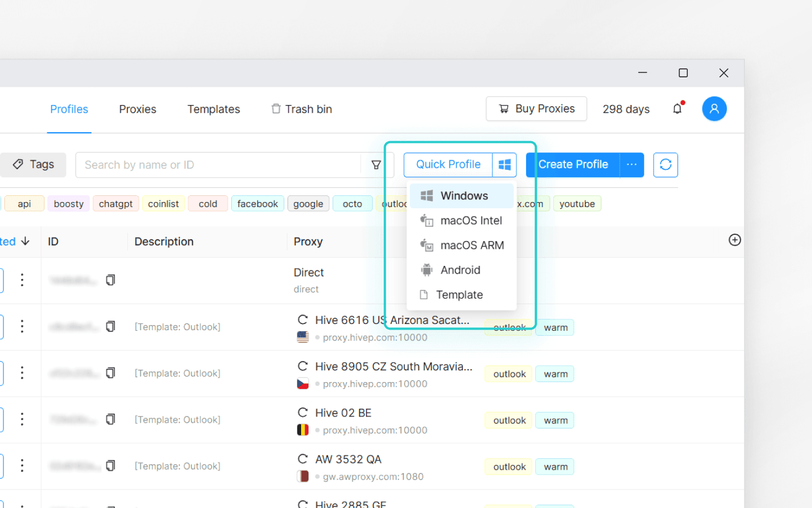Select macOS ARM from the Quick Profile menu
Image resolution: width=812 pixels, height=508 pixels.
click(x=472, y=245)
